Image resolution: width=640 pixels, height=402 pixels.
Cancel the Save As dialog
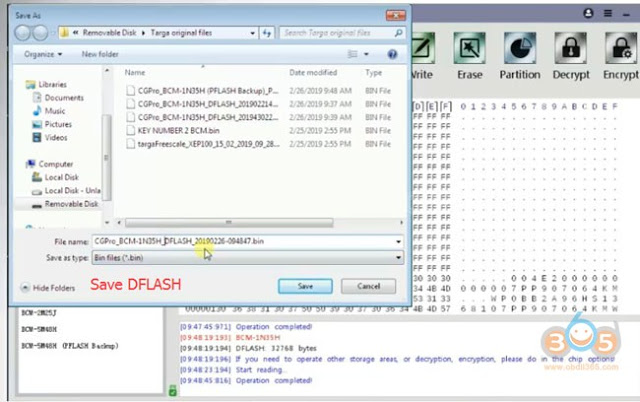tap(368, 286)
